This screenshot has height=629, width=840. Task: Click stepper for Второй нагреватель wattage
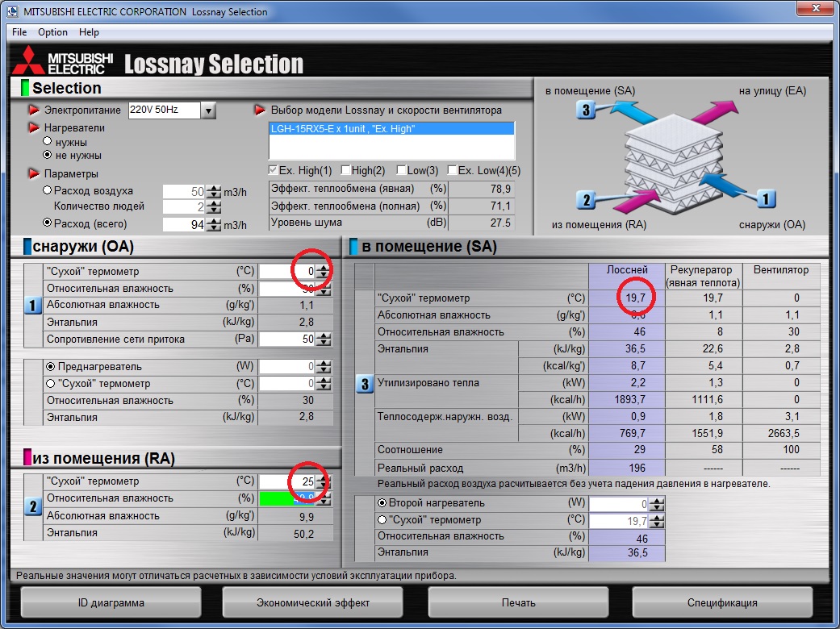[656, 504]
